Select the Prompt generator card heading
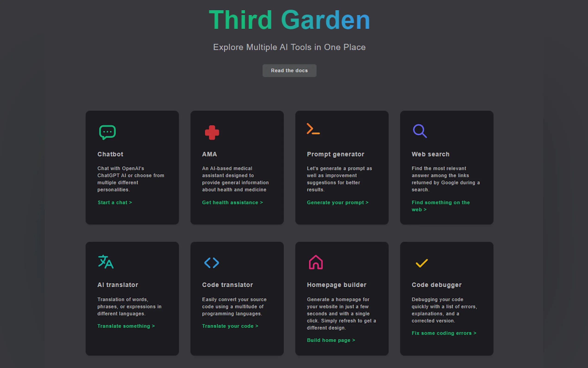The image size is (588, 368). click(x=335, y=154)
